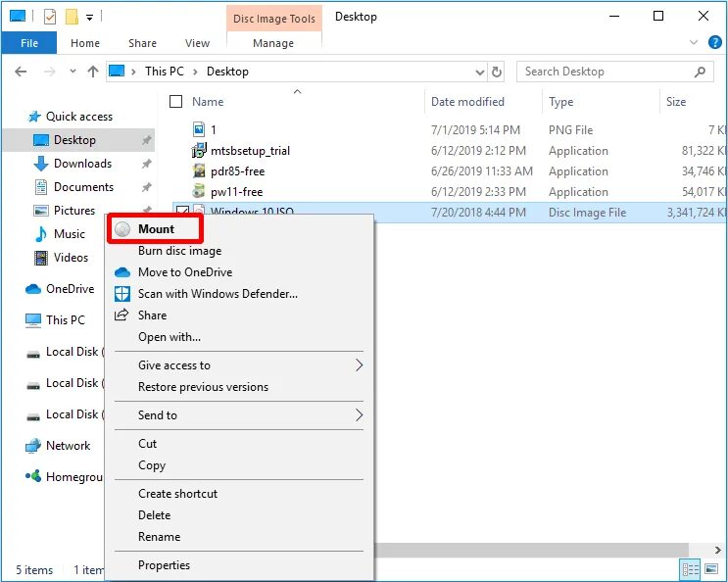Refresh the Desktop folder
Screen dimensions: 728x582
(x=497, y=72)
